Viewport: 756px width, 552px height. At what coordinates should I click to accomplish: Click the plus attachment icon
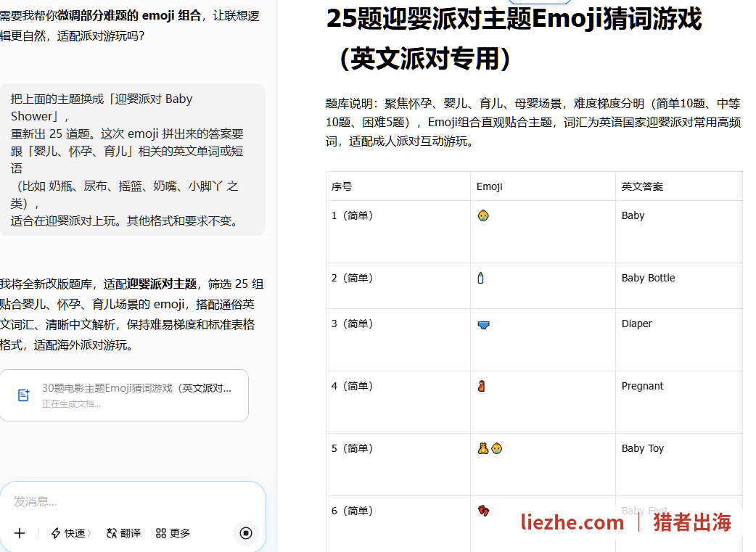(20, 533)
